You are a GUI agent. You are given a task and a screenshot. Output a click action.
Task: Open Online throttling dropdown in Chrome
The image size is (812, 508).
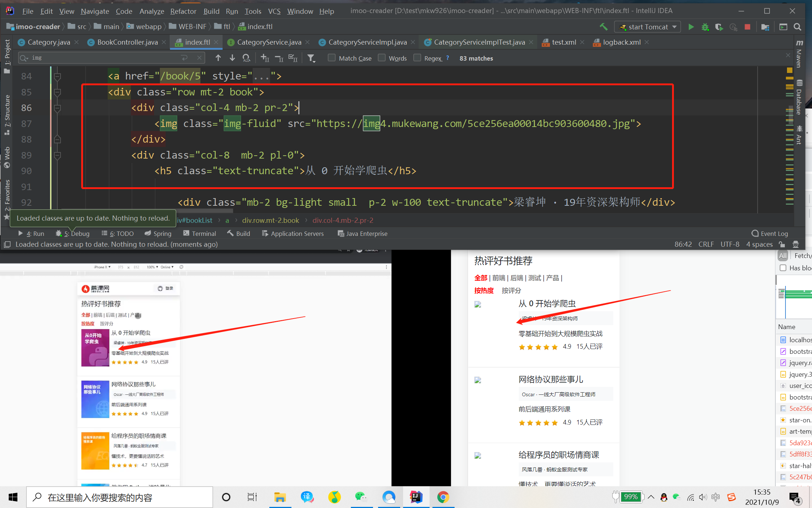click(x=167, y=267)
